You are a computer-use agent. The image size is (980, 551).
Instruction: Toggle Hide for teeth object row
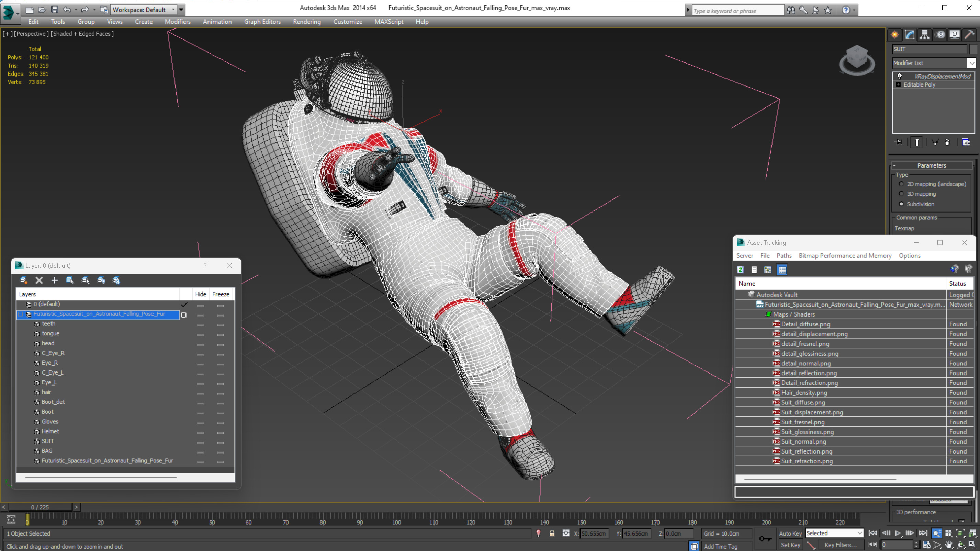point(201,325)
